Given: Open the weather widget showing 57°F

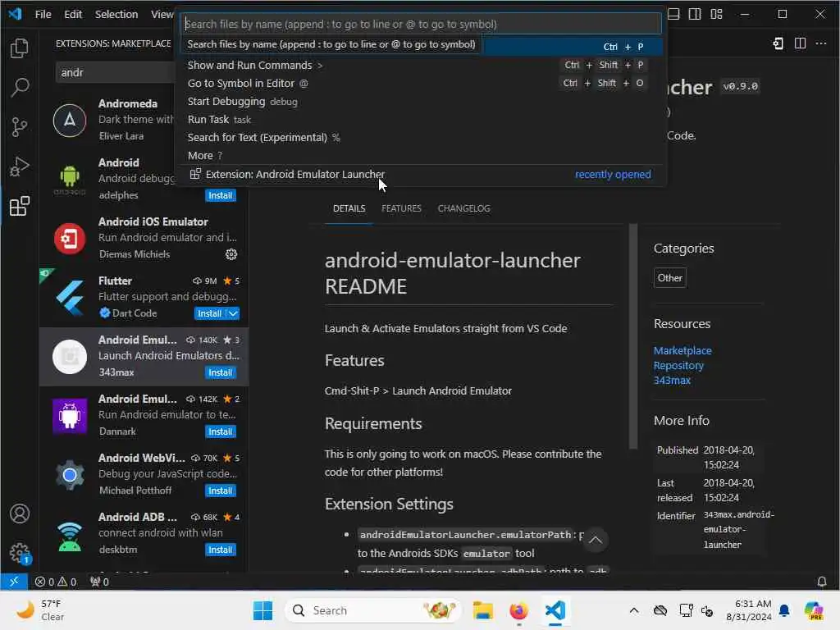Looking at the screenshot, I should tap(42, 610).
